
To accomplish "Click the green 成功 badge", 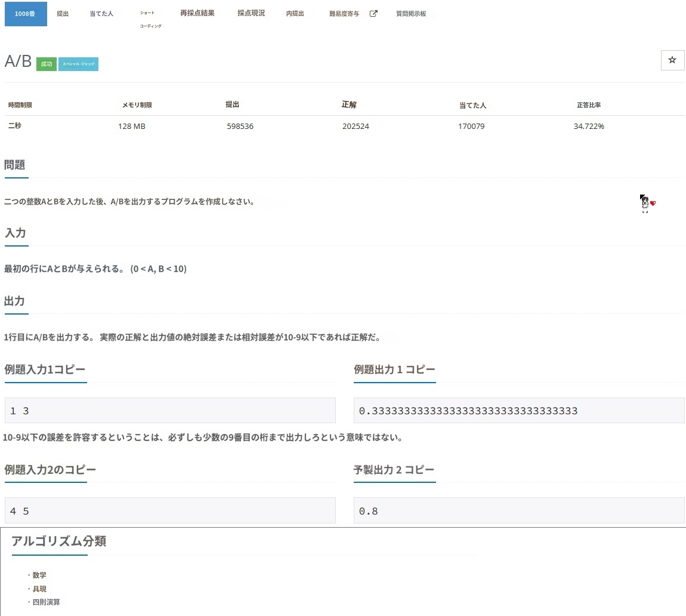I will (46, 64).
